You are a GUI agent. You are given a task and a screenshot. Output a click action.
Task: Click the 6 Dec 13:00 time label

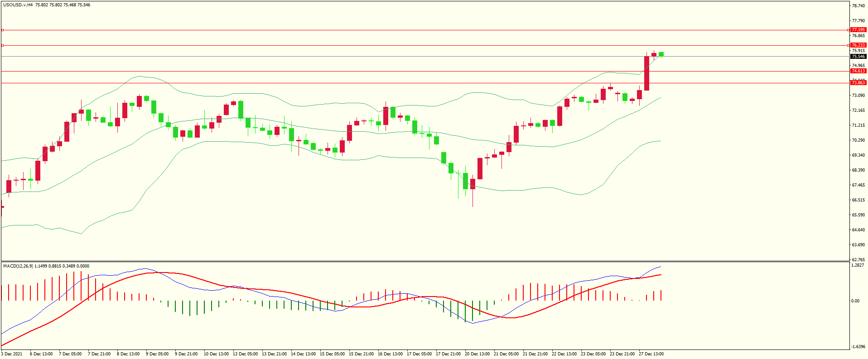coord(41,354)
